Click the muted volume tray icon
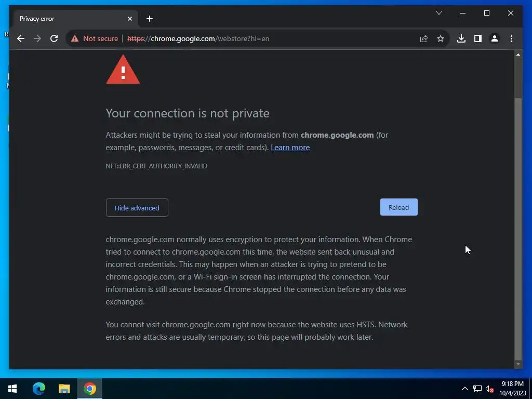This screenshot has height=399, width=532. pyautogui.click(x=489, y=389)
